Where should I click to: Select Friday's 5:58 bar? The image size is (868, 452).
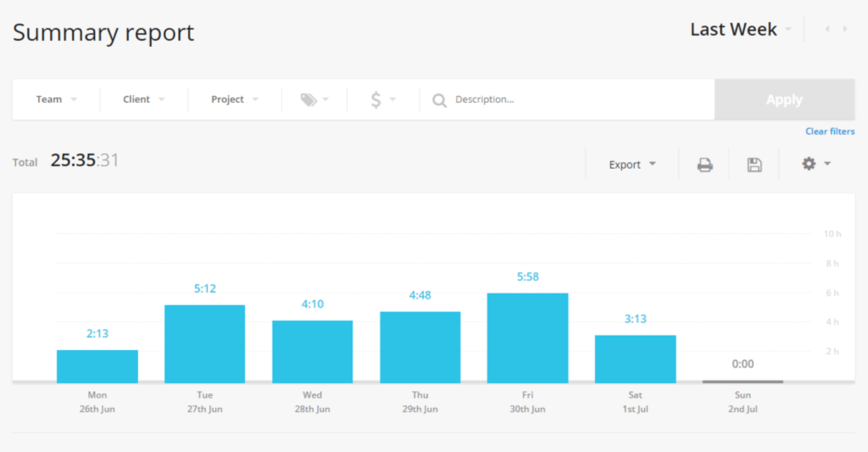pos(527,336)
